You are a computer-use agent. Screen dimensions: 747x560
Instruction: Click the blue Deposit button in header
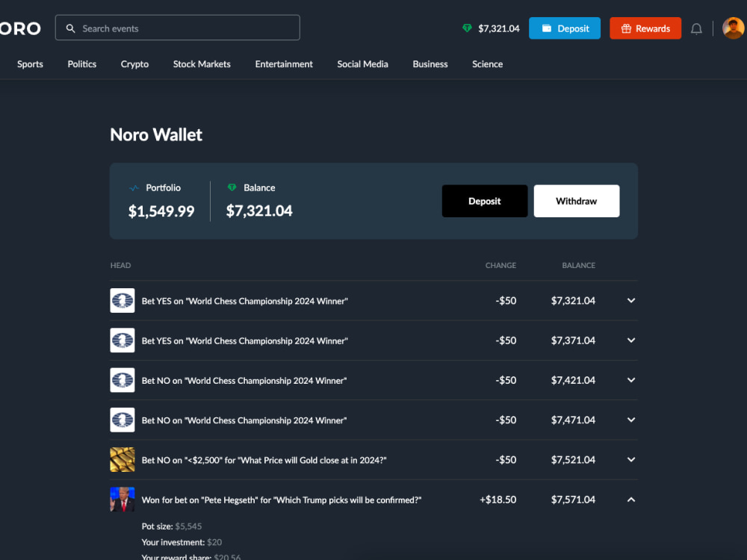point(565,28)
